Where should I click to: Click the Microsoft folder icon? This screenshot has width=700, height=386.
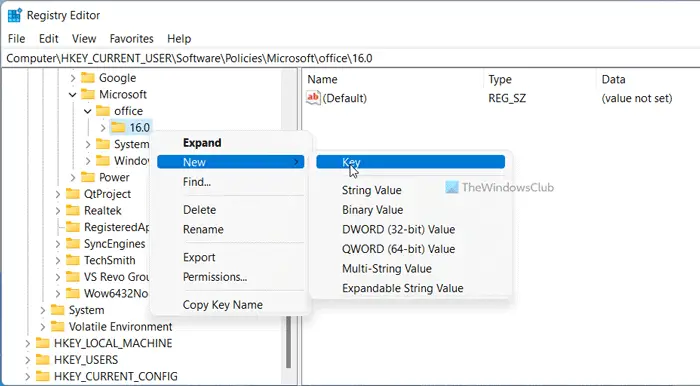point(88,95)
